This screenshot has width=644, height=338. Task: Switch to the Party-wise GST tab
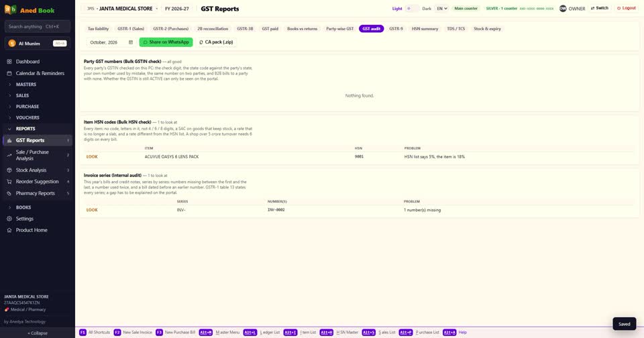point(339,29)
